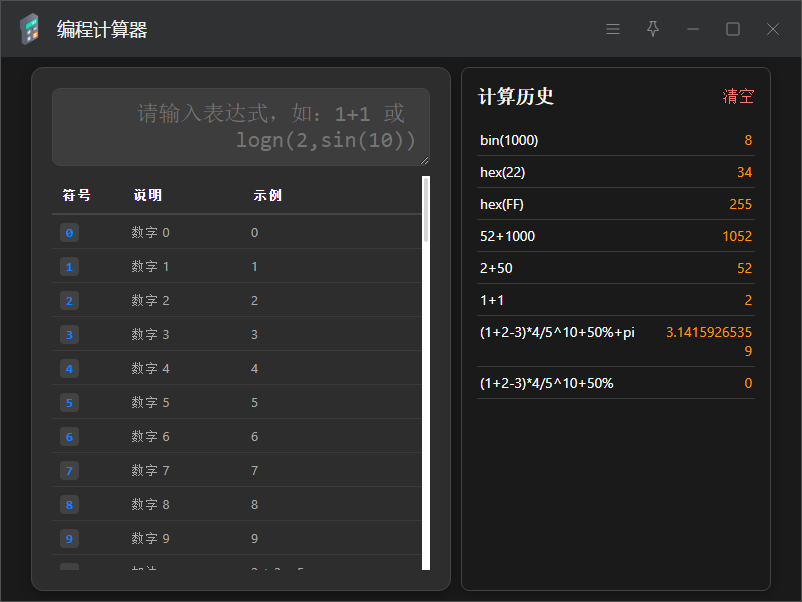Pin the calculator window on top

click(x=653, y=29)
